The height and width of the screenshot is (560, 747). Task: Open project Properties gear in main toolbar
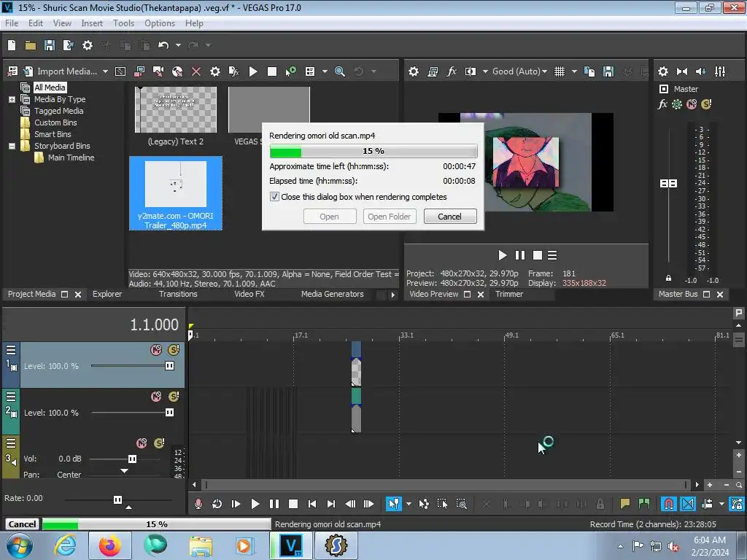click(88, 45)
